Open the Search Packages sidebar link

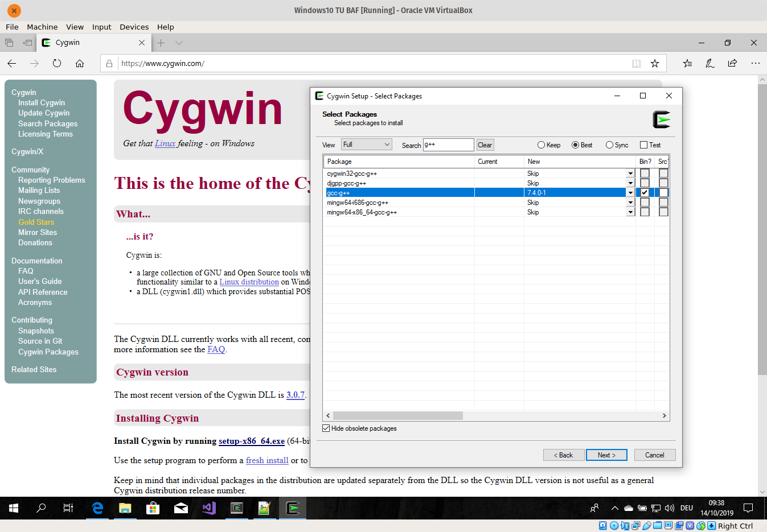pos(48,123)
